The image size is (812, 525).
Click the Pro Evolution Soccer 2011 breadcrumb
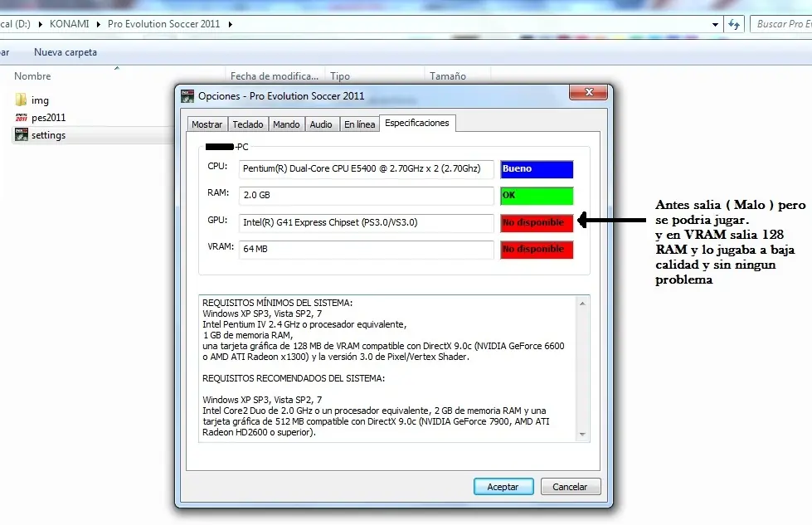[x=163, y=24]
